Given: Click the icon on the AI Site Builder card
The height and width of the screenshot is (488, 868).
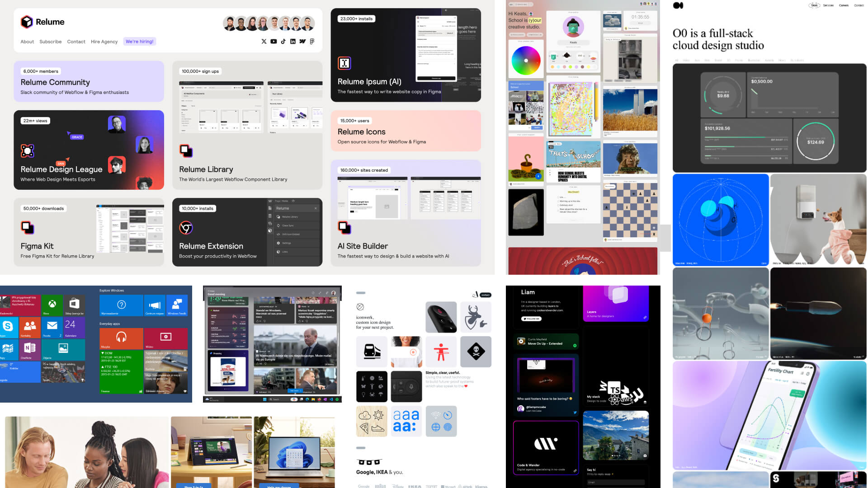Looking at the screenshot, I should click(x=344, y=227).
